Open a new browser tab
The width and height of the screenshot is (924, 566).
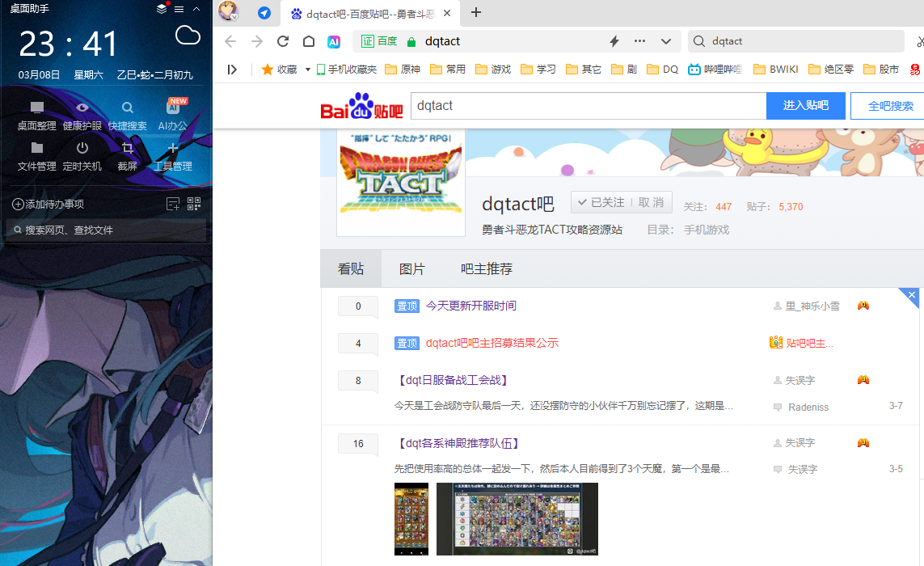pos(476,12)
